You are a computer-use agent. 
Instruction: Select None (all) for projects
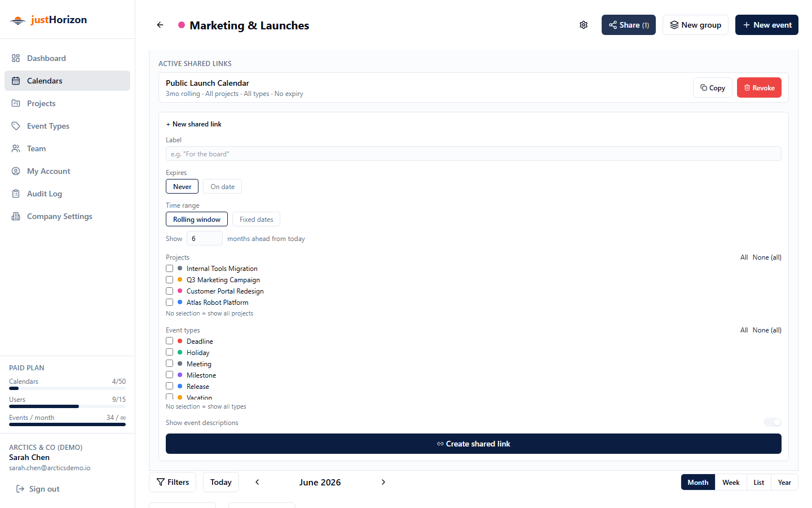[767, 257]
